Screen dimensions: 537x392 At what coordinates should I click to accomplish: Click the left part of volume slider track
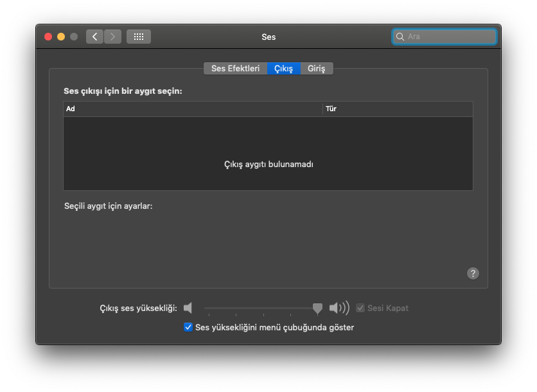click(231, 308)
